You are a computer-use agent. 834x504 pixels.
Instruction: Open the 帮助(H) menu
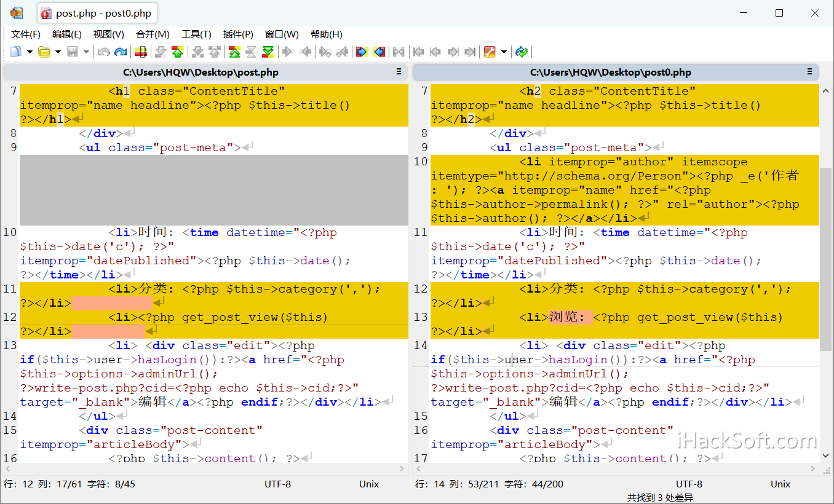327,34
